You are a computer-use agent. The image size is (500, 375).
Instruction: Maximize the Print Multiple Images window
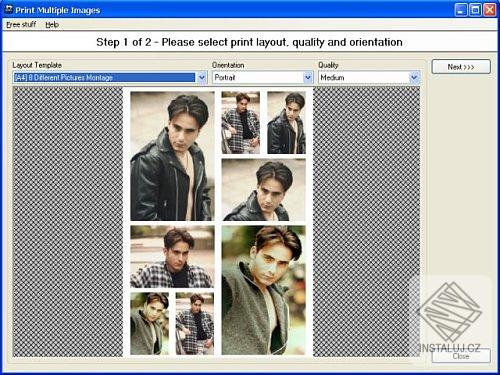[x=475, y=10]
